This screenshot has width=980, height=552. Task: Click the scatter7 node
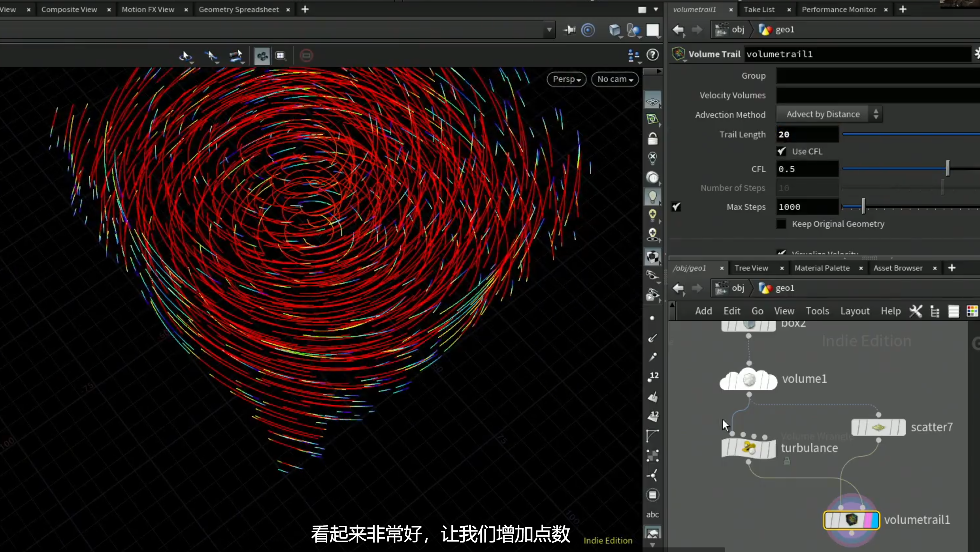pyautogui.click(x=878, y=427)
